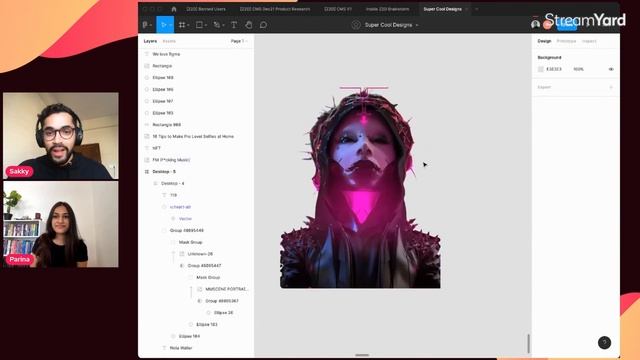The width and height of the screenshot is (640, 360).
Task: Click frame icon of Desktop - 5 layer
Action: (x=147, y=172)
